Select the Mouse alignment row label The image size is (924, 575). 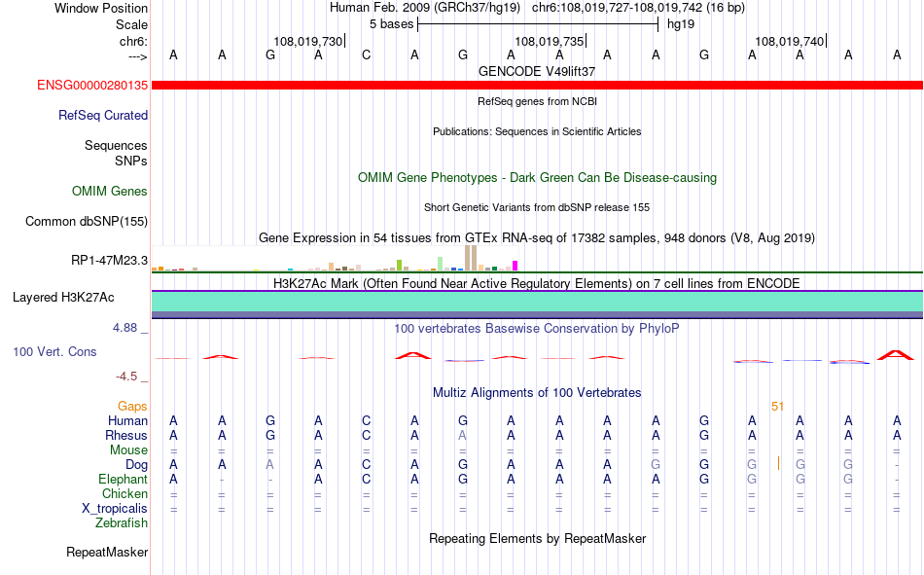[x=128, y=449]
